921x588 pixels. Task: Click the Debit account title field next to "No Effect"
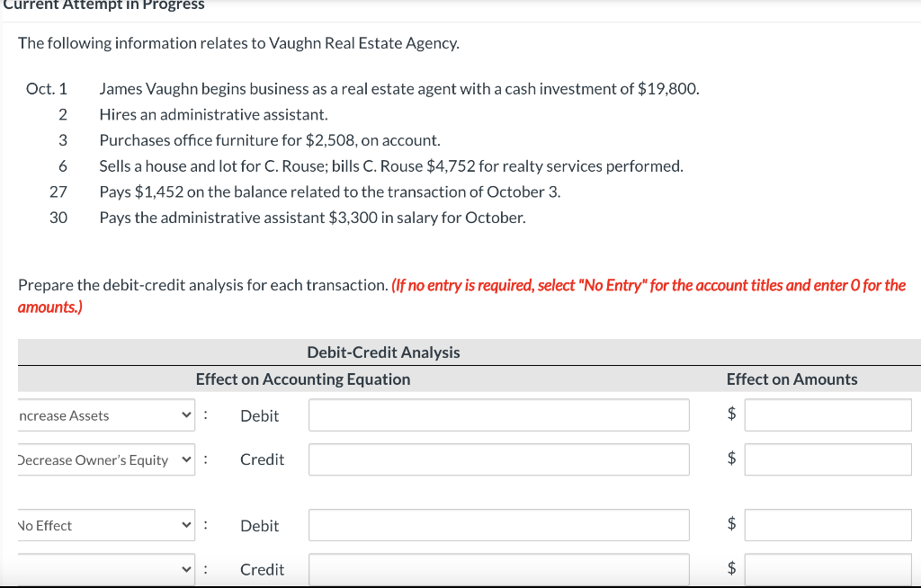pos(498,525)
